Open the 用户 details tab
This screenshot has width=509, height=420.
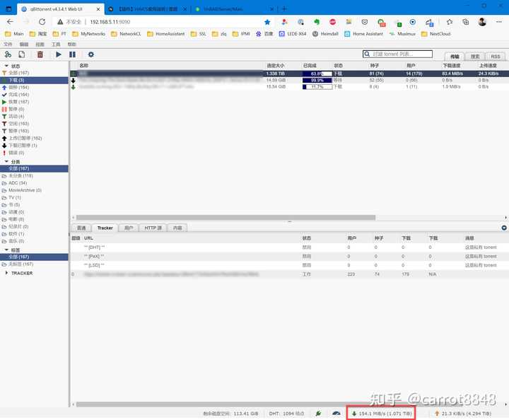[x=129, y=228]
